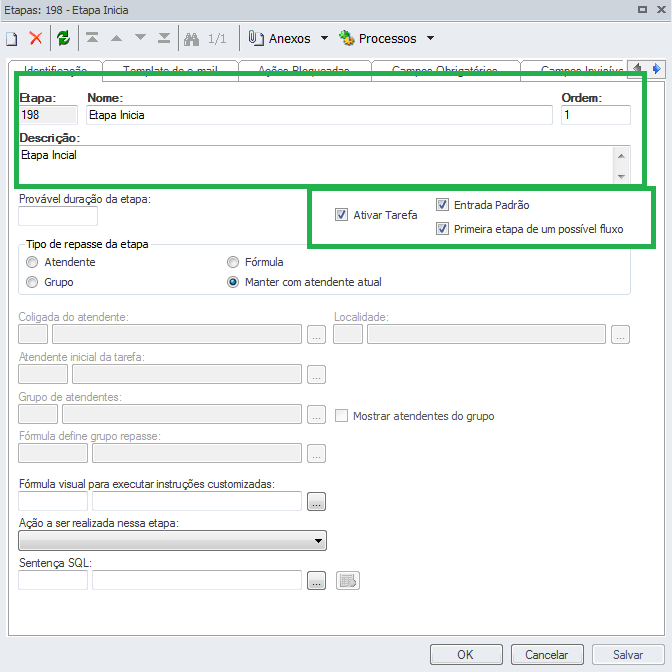Select the Atendente radio option
Screen dimensions: 672x672
click(x=32, y=261)
